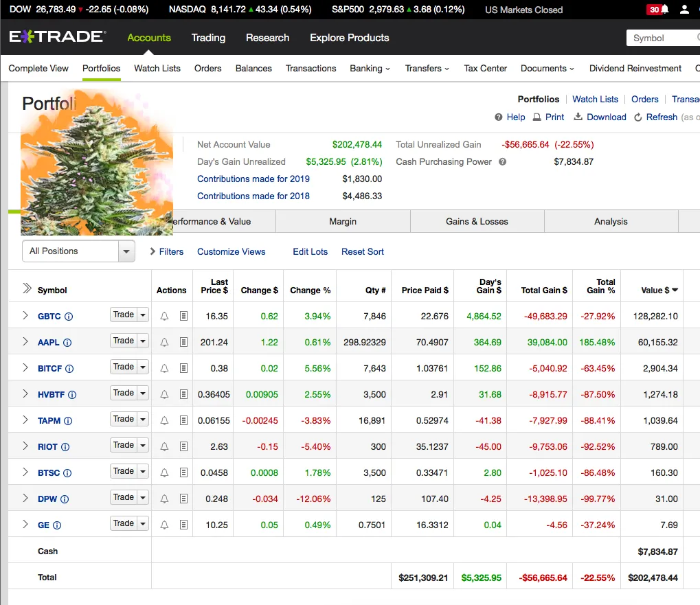The image size is (700, 605).
Task: Switch to the Margin tab
Action: 343,221
